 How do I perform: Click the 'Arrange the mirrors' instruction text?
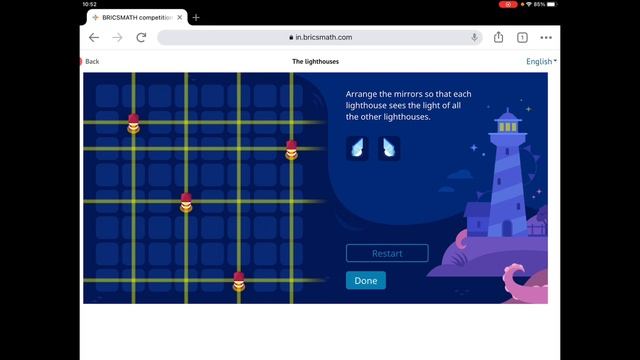point(409,105)
